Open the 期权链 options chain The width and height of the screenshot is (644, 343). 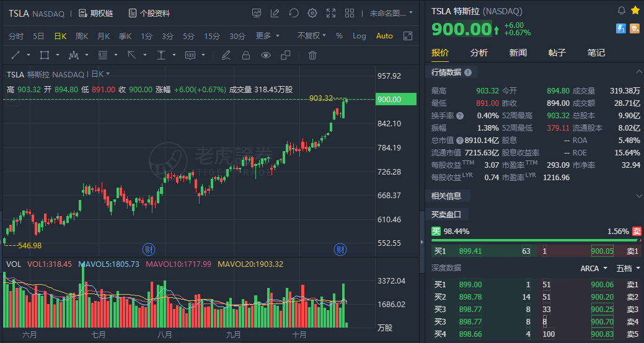(x=96, y=14)
